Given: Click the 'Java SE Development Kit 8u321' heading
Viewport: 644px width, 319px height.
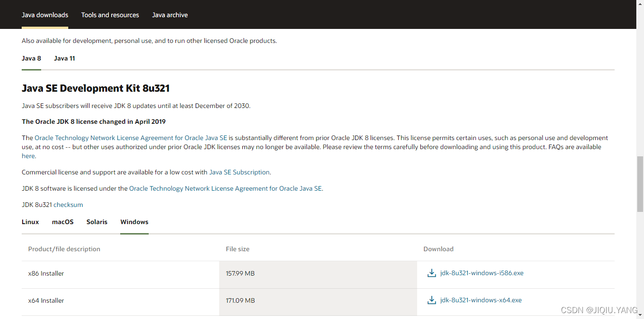Looking at the screenshot, I should 96,88.
